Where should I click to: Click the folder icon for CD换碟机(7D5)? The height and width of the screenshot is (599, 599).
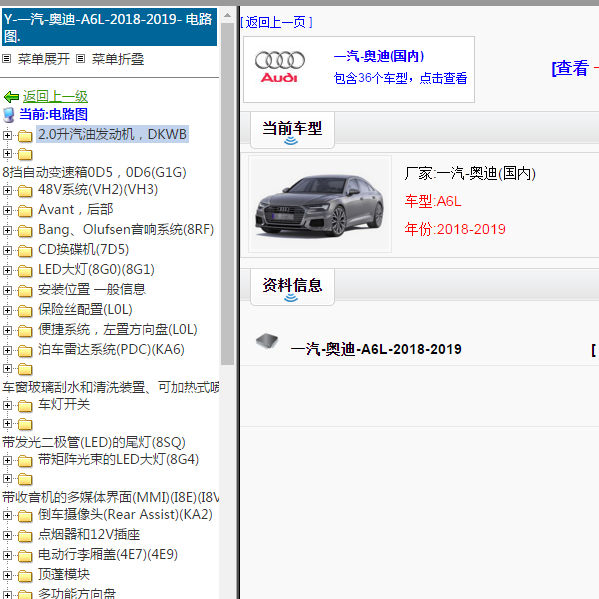(x=25, y=251)
